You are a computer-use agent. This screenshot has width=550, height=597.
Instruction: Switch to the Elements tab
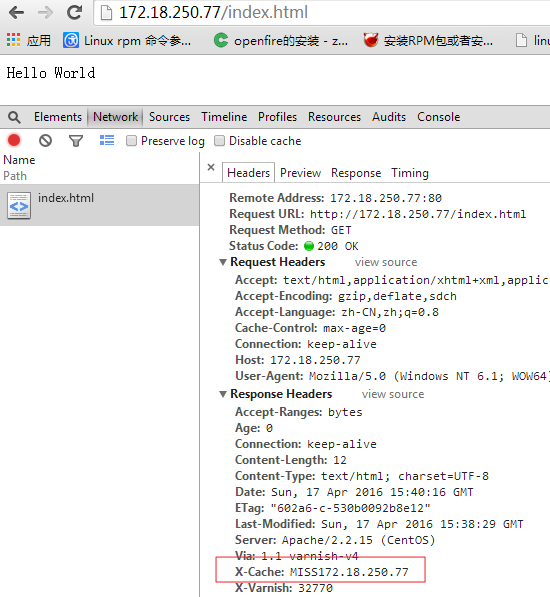58,117
